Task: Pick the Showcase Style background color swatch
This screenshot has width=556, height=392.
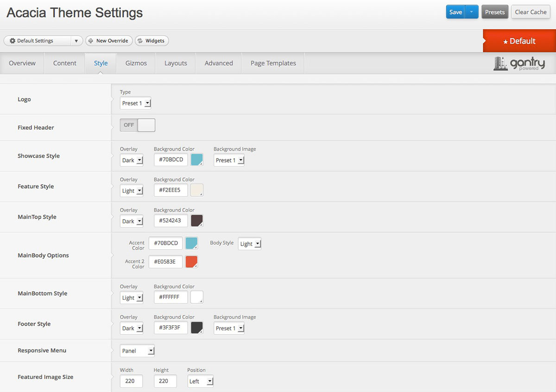Action: pos(197,160)
